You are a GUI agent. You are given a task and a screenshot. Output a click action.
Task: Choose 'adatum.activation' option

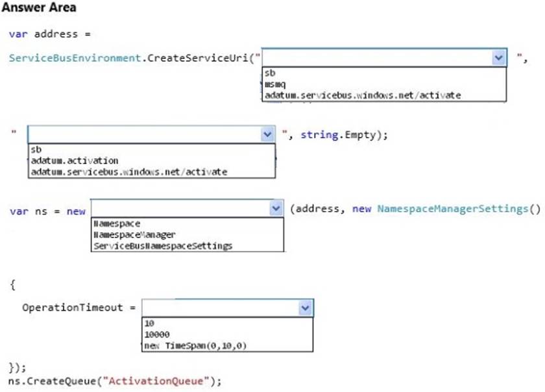pyautogui.click(x=75, y=161)
